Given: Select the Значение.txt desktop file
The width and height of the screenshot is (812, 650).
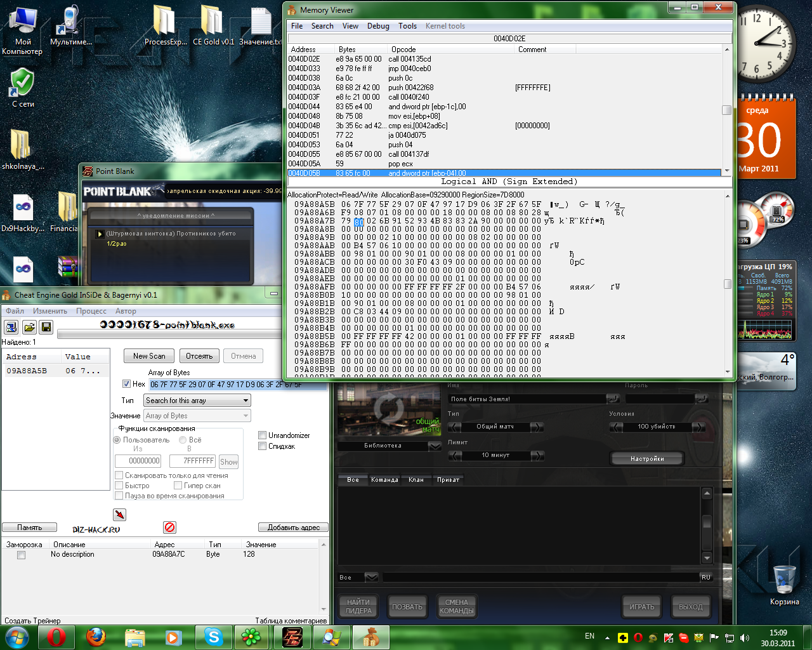Looking at the screenshot, I should click(261, 25).
